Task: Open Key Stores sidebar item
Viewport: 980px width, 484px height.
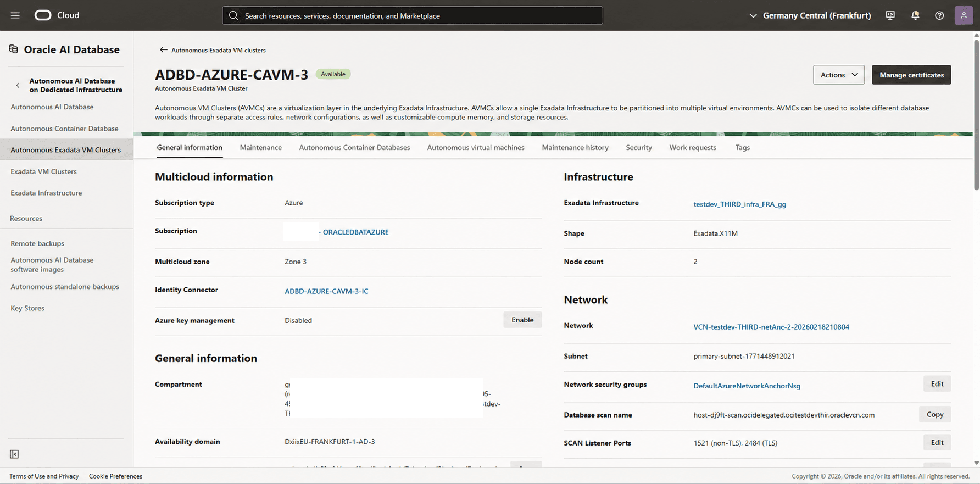Action: coord(27,308)
